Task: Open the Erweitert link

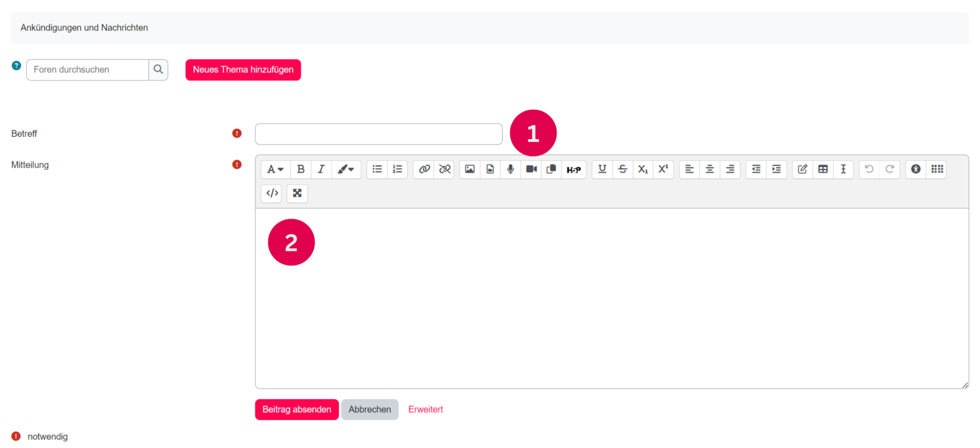Action: pos(425,409)
